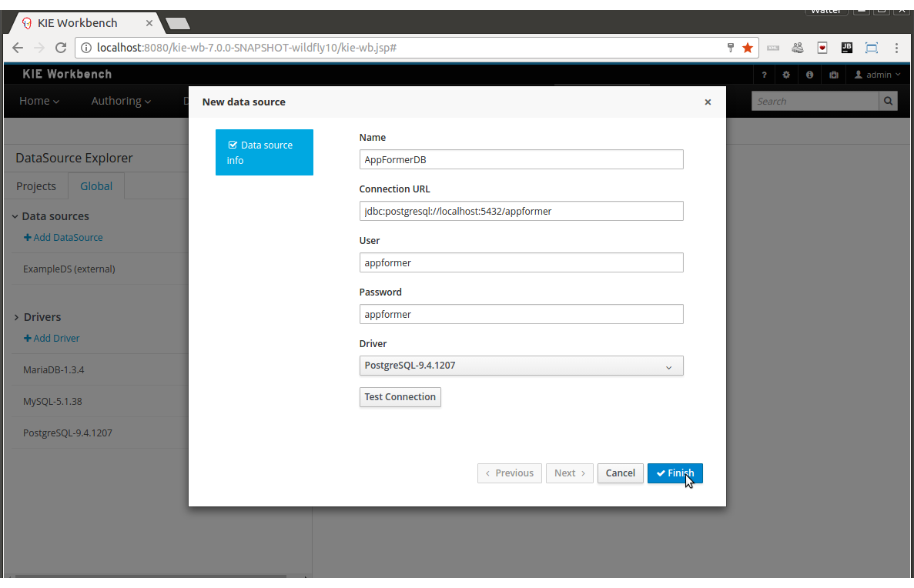This screenshot has width=914, height=588.
Task: Click the help question mark icon
Action: [764, 75]
